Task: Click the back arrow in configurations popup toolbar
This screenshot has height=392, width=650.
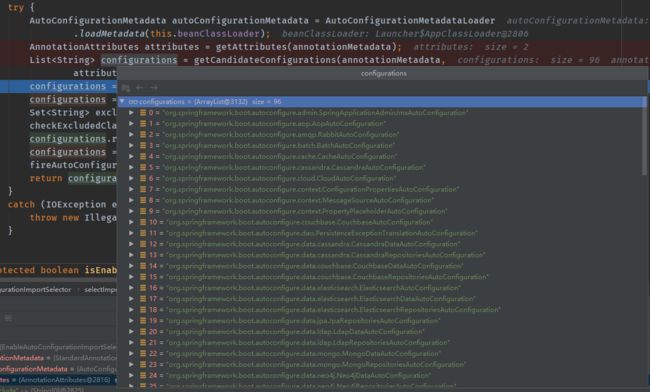Action: coord(140,87)
